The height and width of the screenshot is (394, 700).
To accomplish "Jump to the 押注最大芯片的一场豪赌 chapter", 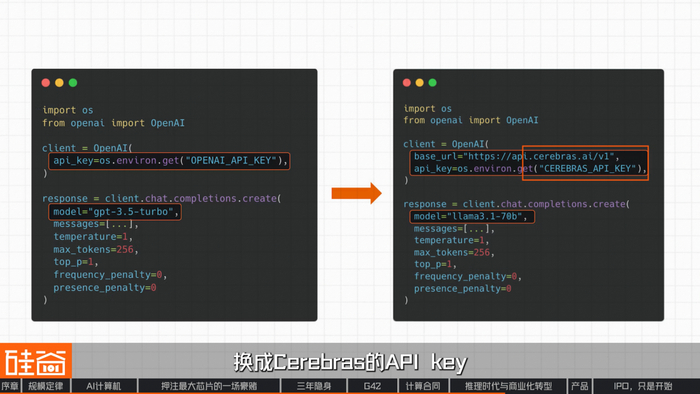I will [x=209, y=386].
